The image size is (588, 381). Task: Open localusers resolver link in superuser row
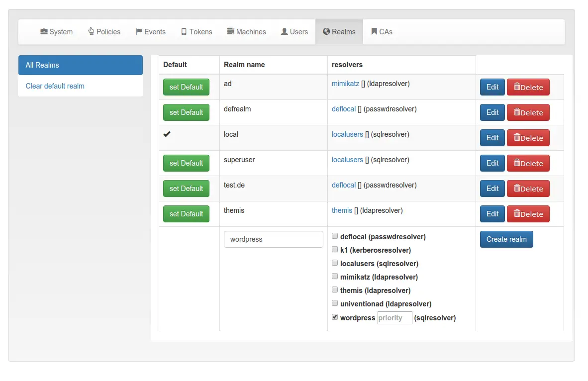347,160
